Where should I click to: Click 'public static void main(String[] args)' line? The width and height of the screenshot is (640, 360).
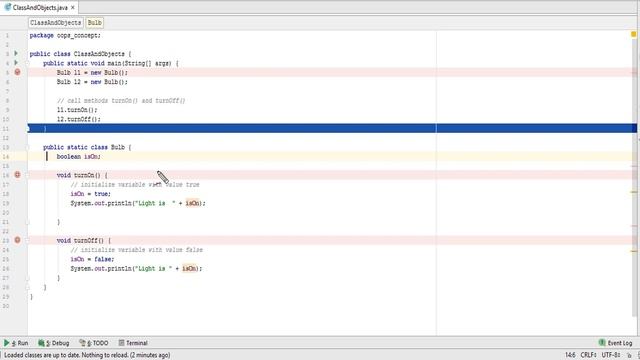click(111, 63)
